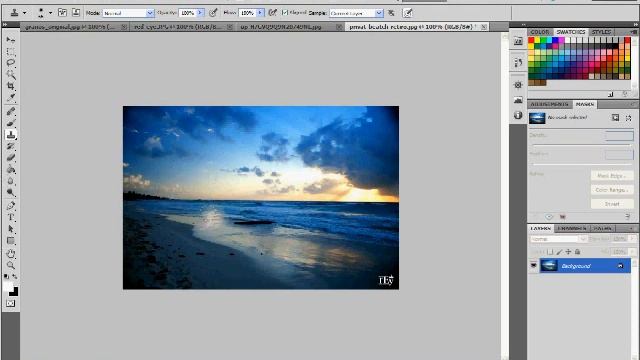This screenshot has width=640, height=360.
Task: Select the Type tool
Action: 11,217
